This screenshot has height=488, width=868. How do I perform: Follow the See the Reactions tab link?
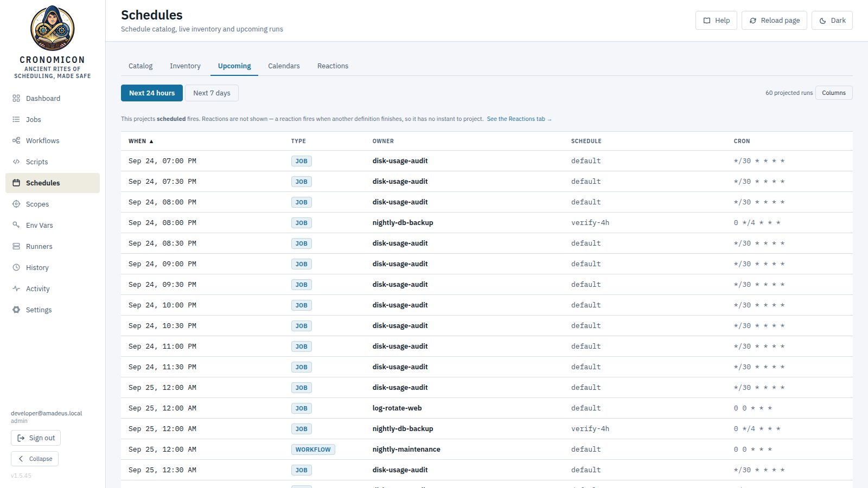519,119
